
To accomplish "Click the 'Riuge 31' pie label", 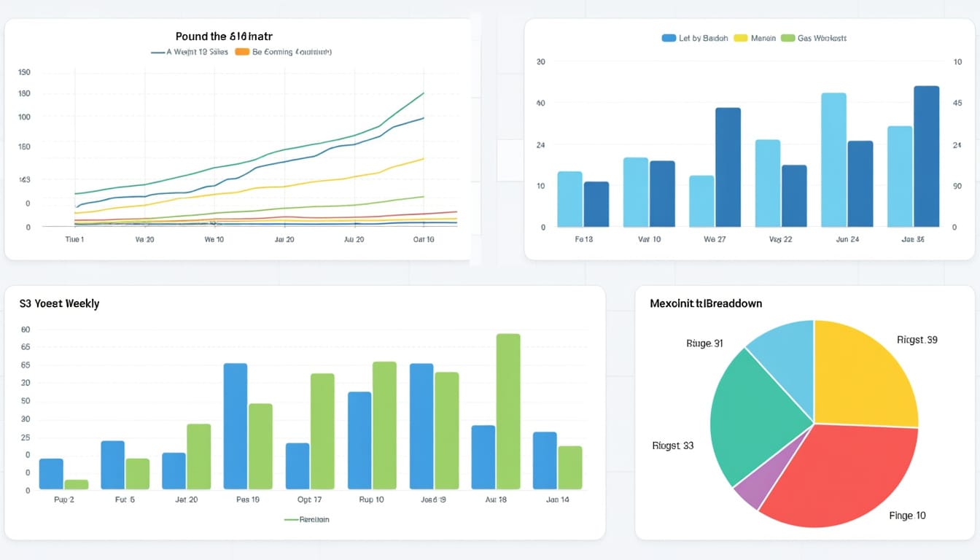I will 704,343.
